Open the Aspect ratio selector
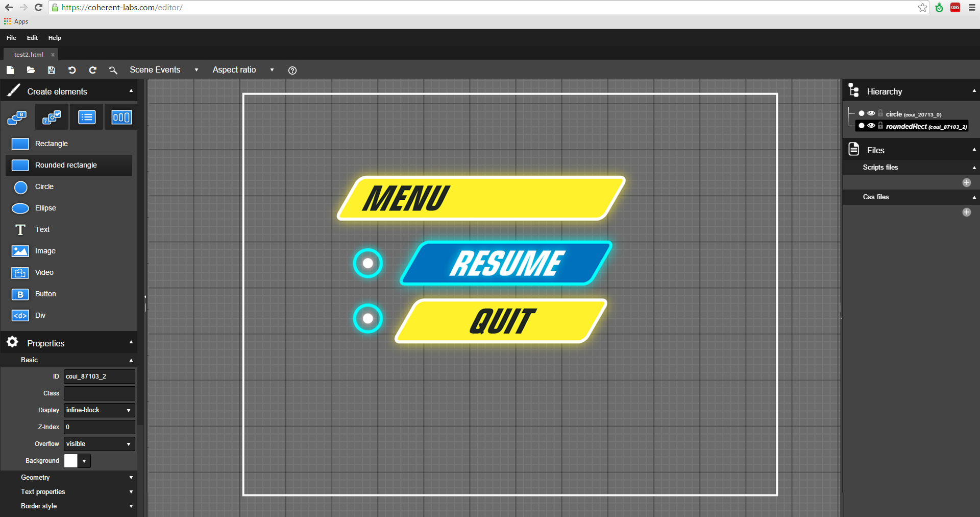Screen dimensions: 980x517 (x=243, y=70)
